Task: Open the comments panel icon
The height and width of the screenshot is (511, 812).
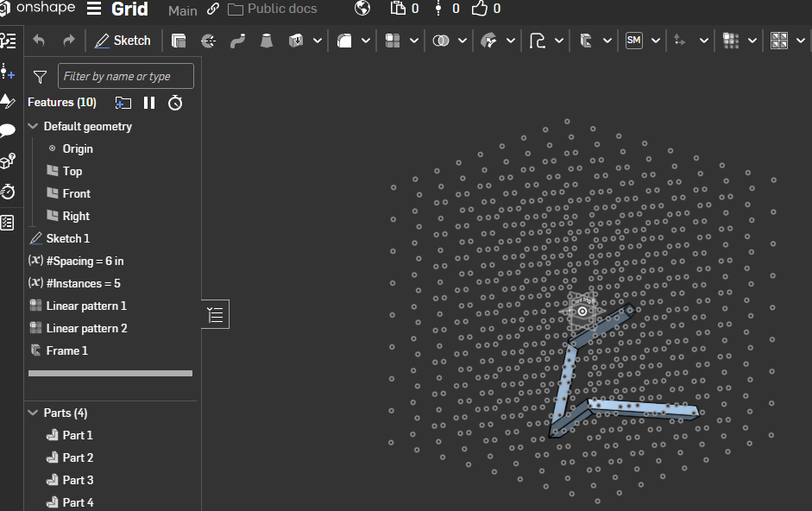Action: tap(8, 129)
